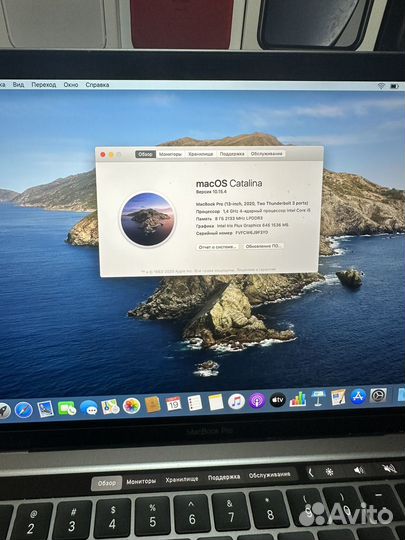
Task: Click the macOS Catalina title text
Action: 229,184
